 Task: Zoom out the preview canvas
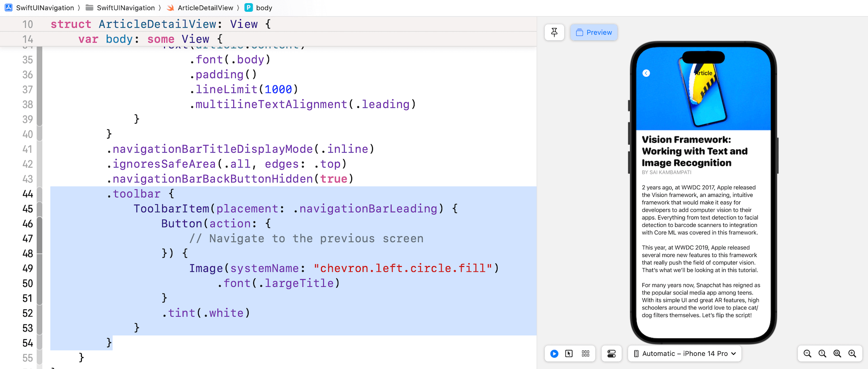point(807,354)
